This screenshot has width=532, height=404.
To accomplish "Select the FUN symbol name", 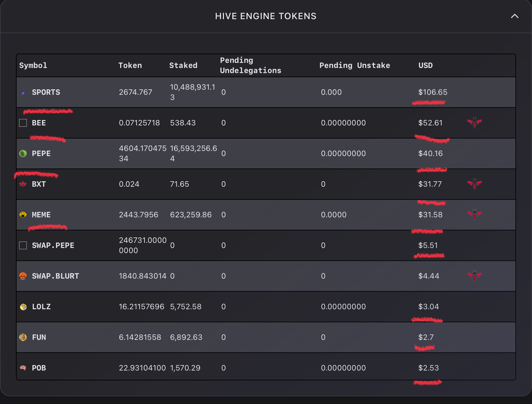I will [39, 337].
